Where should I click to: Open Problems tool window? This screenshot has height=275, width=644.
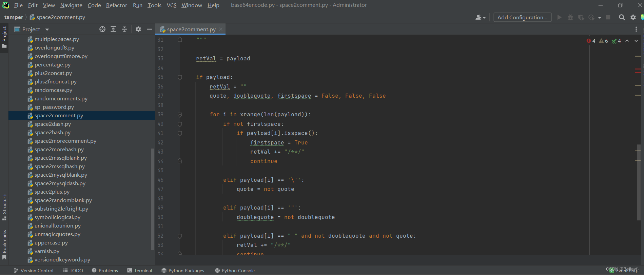tap(105, 270)
